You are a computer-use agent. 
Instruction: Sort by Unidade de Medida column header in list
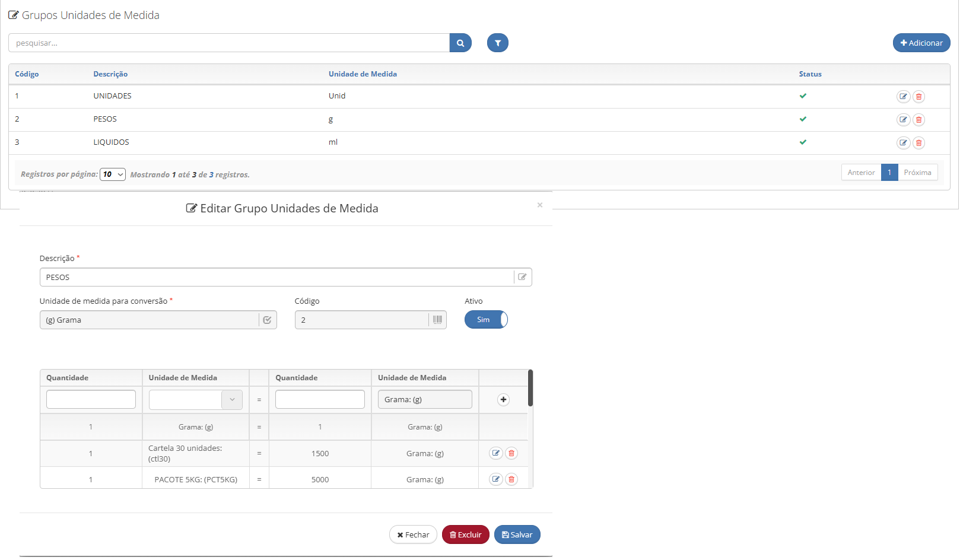(x=363, y=74)
